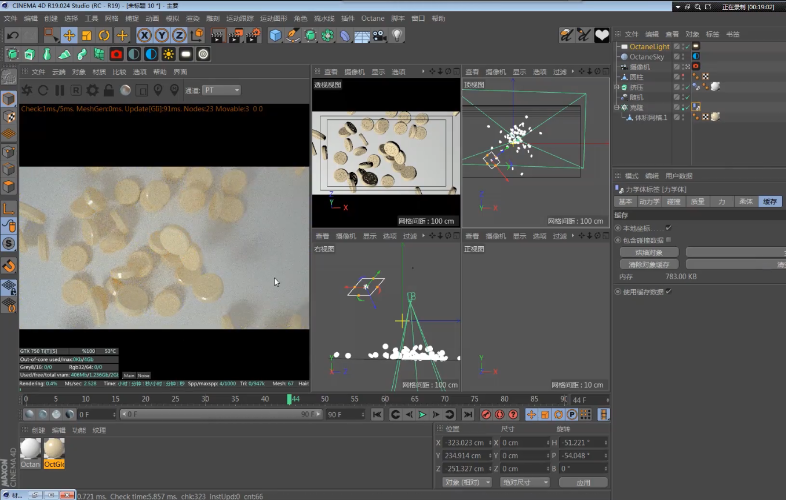Click the '应用' apply button

tap(582, 482)
